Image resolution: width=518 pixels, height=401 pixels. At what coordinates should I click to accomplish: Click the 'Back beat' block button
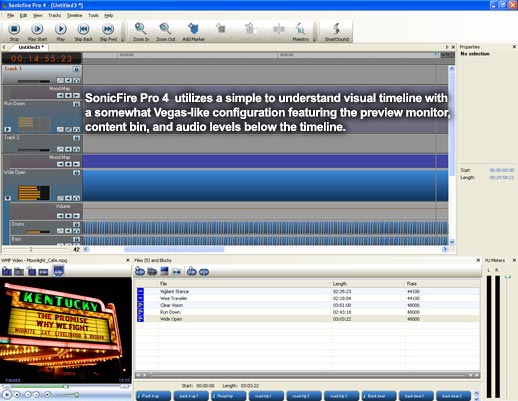(379, 396)
